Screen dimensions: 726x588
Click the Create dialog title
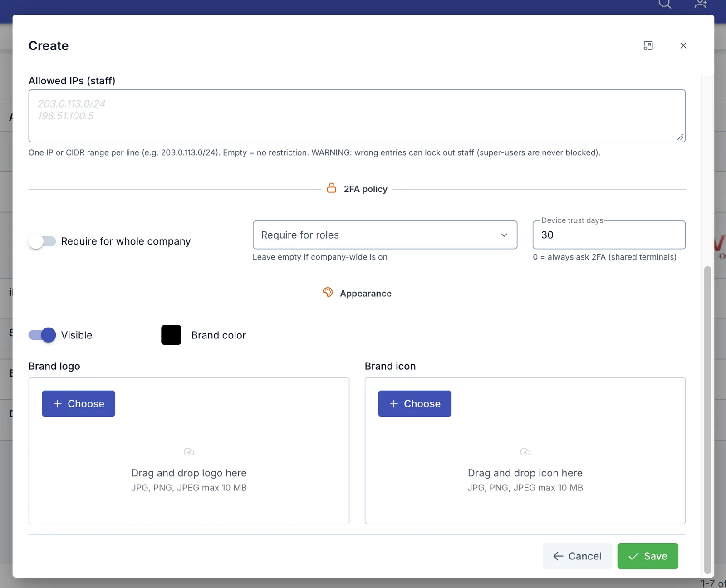(x=49, y=46)
